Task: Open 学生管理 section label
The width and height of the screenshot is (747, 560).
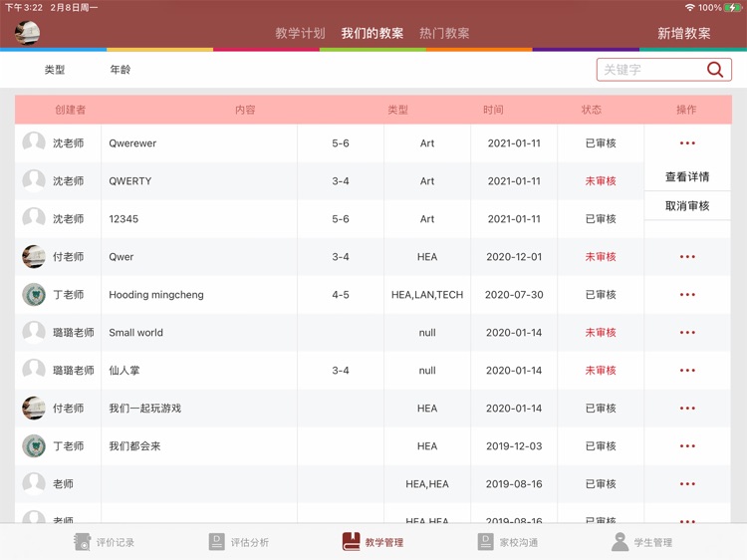Action: click(652, 542)
